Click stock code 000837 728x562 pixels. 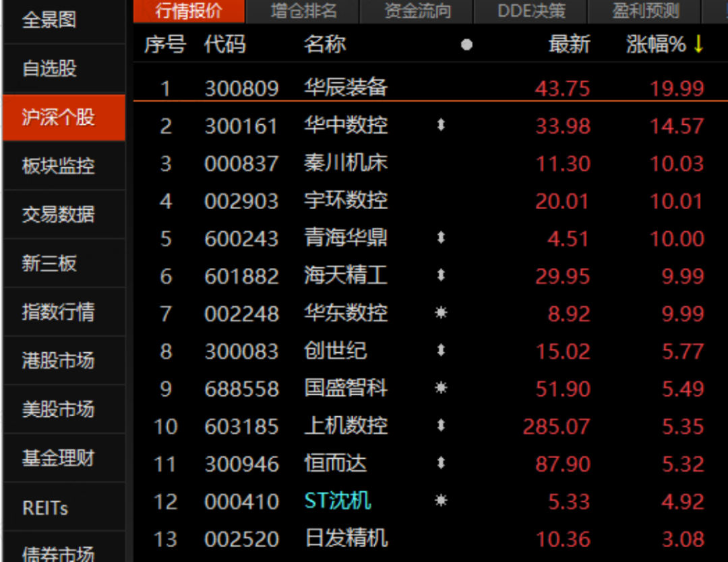(241, 164)
